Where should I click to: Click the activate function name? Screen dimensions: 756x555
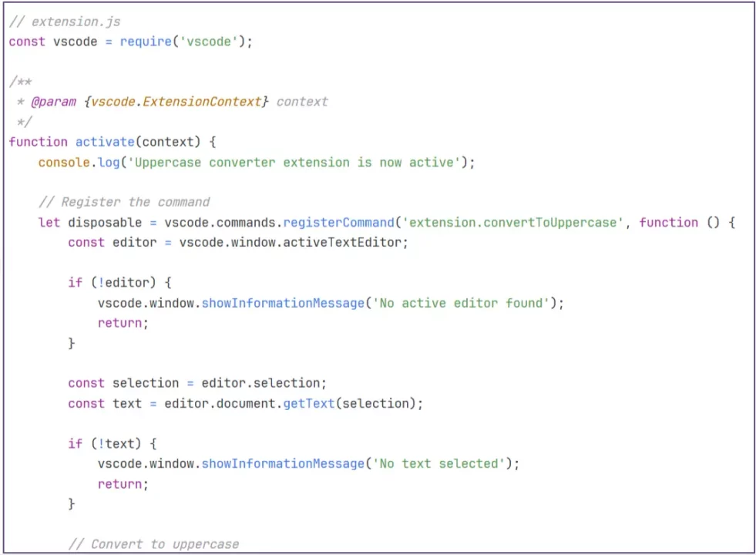pos(105,142)
